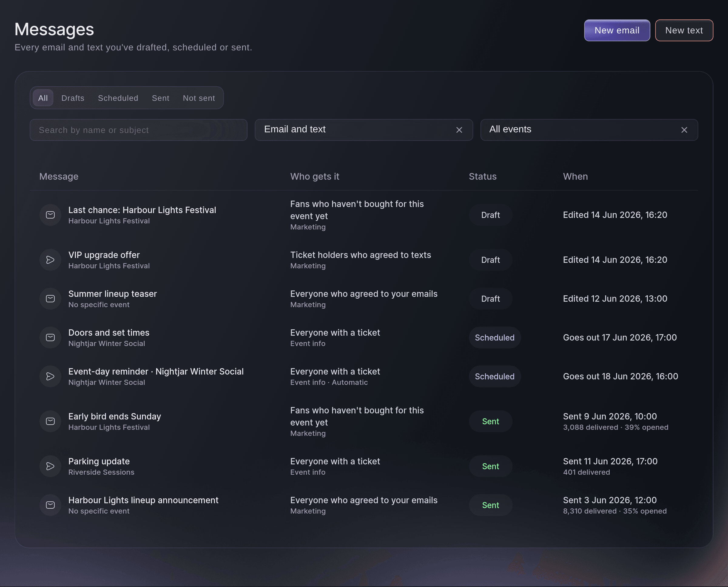Open Event-day reminder · Nightjar Winter Social
Viewport: 728px width, 587px height.
(x=156, y=372)
